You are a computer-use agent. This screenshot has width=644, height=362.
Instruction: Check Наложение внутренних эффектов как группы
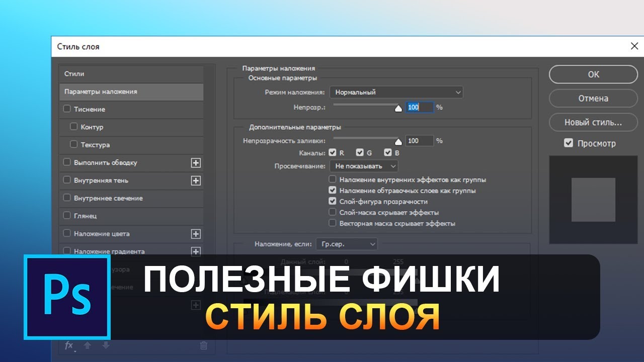[x=333, y=179]
